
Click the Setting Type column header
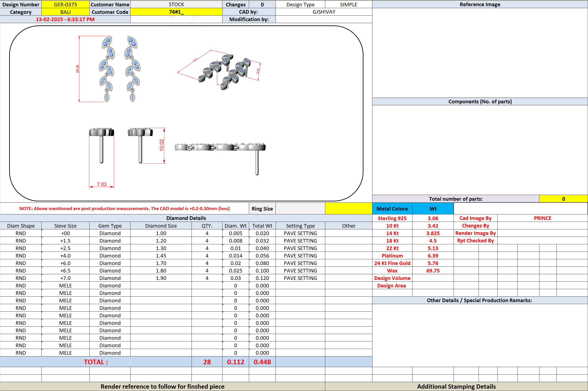tap(300, 226)
